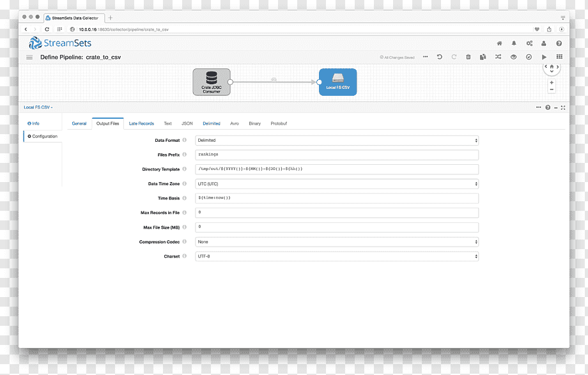
Task: Open the Data Time Zone dropdown
Action: pos(337,184)
